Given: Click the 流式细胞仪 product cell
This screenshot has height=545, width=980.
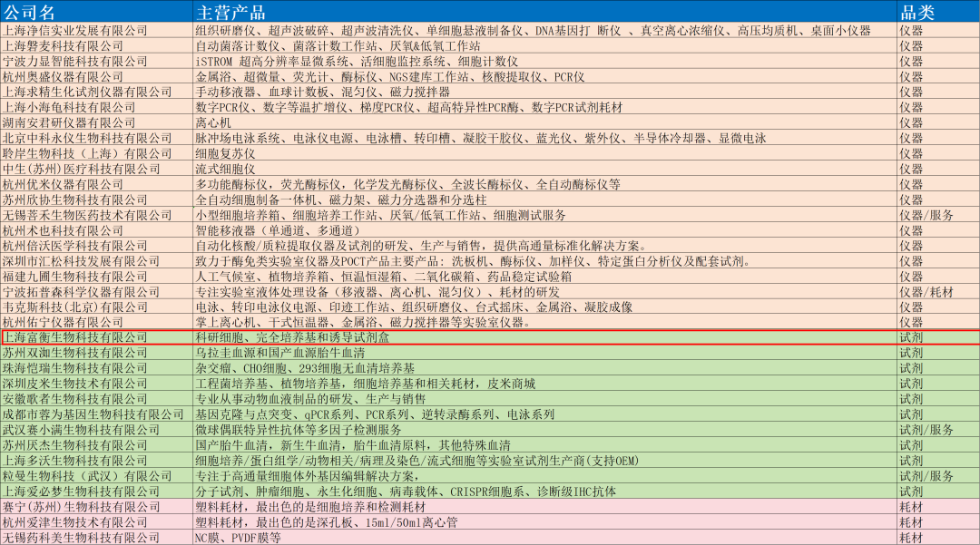Looking at the screenshot, I should click(x=545, y=170).
